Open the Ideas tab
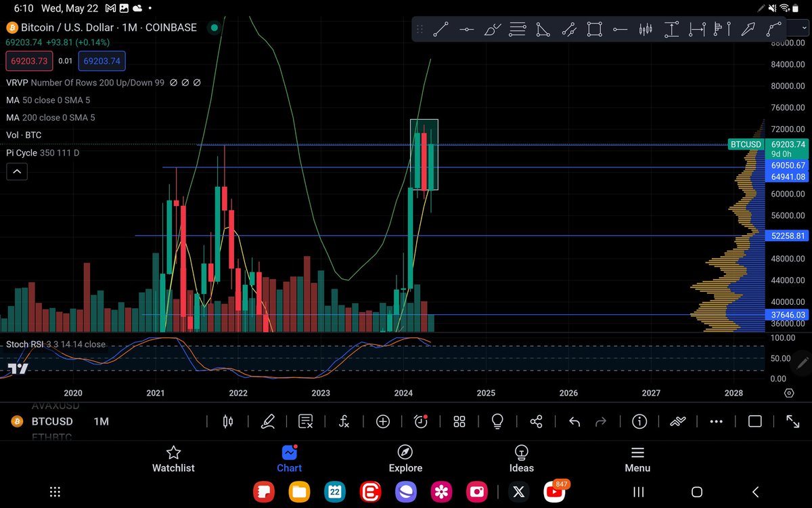This screenshot has height=508, width=812. coord(521,459)
